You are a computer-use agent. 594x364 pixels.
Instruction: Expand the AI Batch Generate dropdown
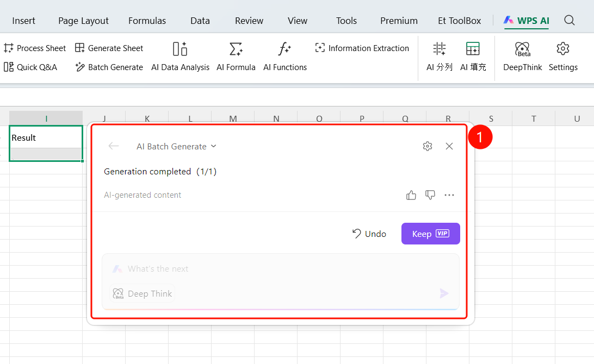click(177, 147)
